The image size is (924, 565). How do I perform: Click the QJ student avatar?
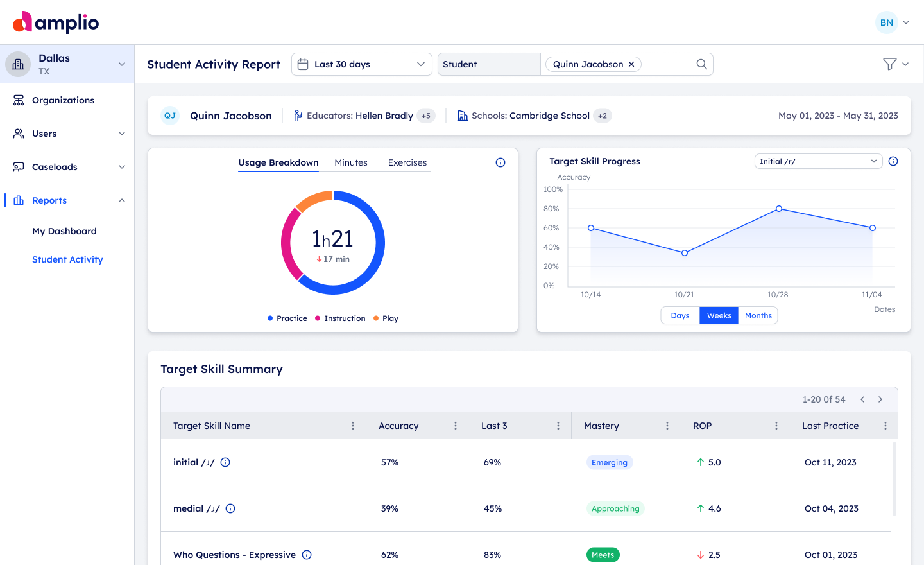coord(170,116)
